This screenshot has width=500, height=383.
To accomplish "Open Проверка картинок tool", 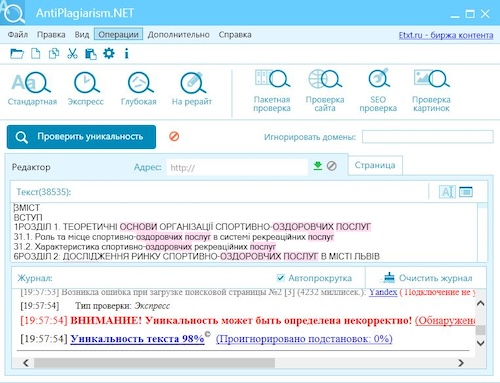I will (431, 91).
